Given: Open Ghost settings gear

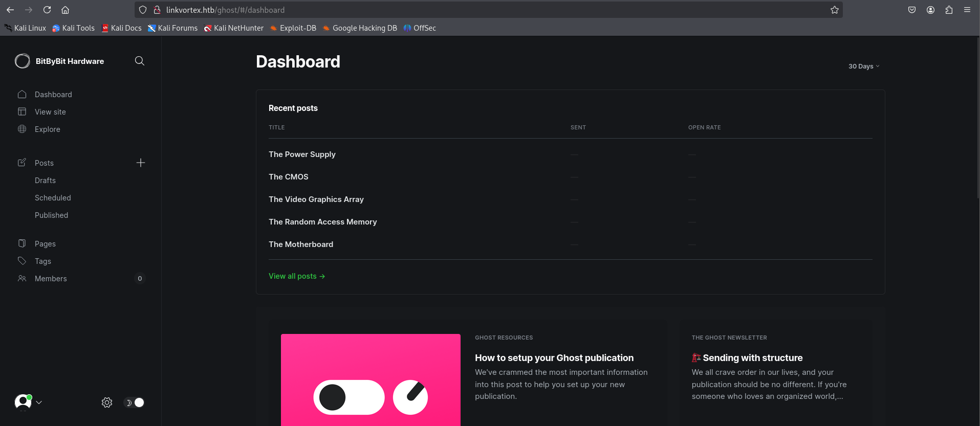Looking at the screenshot, I should click(x=107, y=402).
